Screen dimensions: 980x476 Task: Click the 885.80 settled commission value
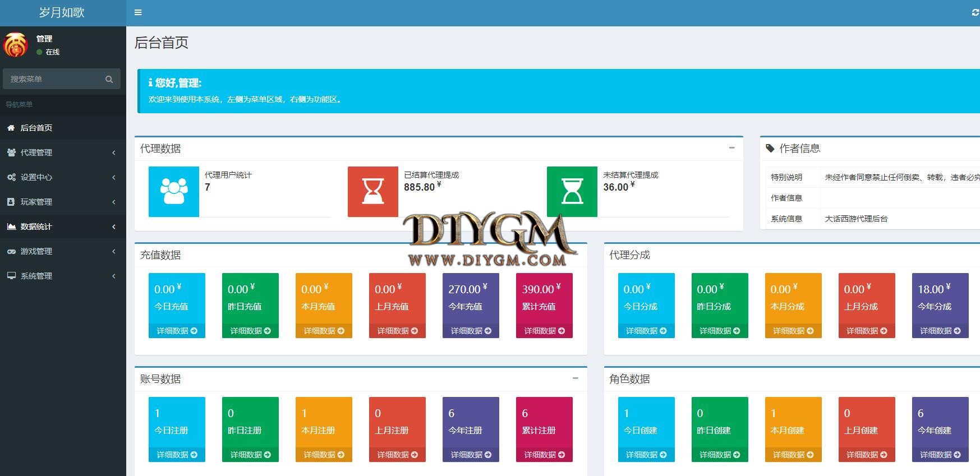[422, 187]
